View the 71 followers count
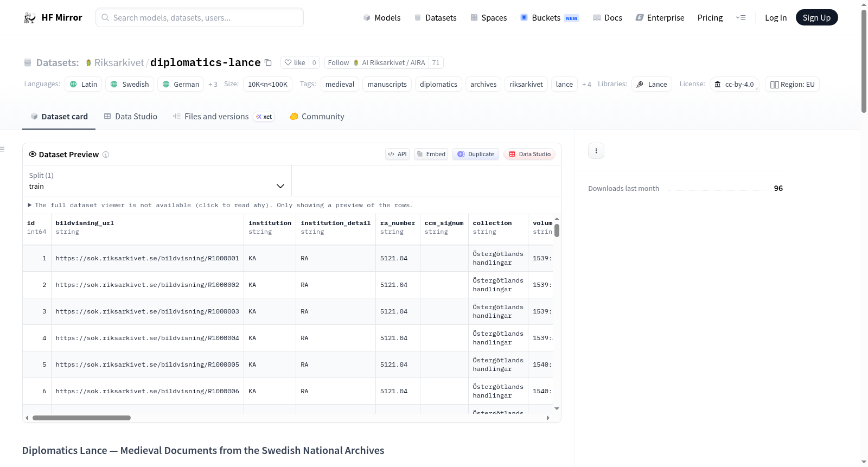This screenshot has width=868, height=467. (436, 62)
